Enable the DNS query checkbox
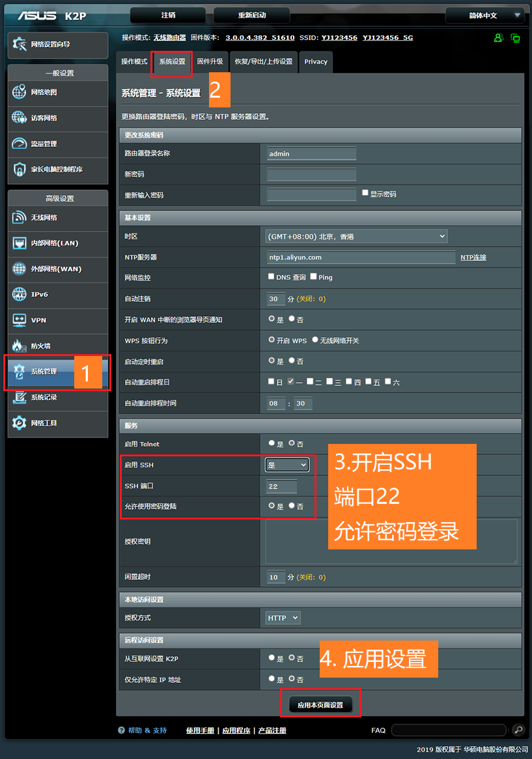Screen dimensions: 532x759 click(x=272, y=277)
